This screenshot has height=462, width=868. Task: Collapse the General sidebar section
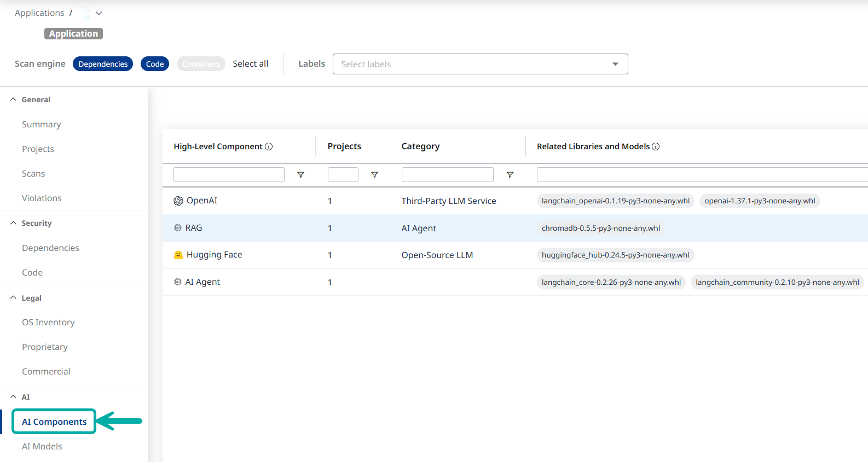[13, 100]
